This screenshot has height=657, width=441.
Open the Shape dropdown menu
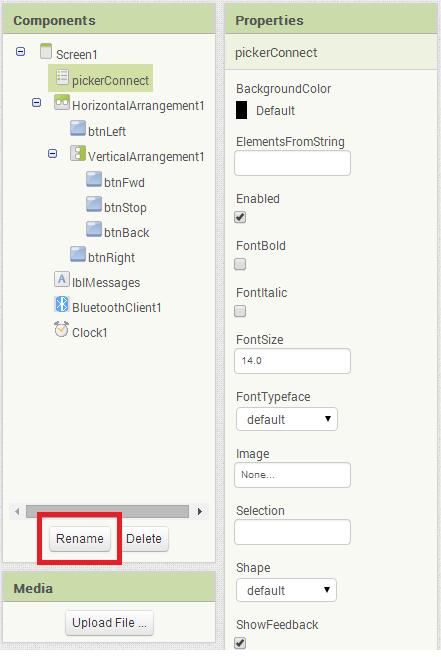click(x=286, y=590)
